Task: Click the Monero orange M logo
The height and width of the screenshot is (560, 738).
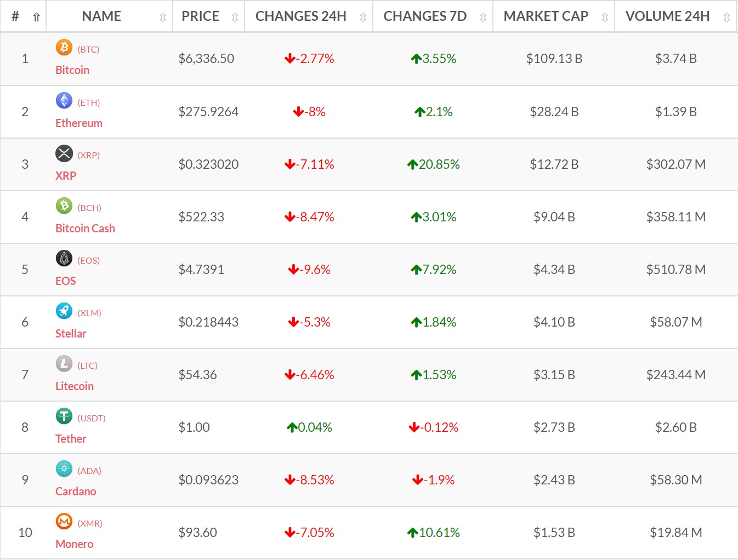Action: 64,522
